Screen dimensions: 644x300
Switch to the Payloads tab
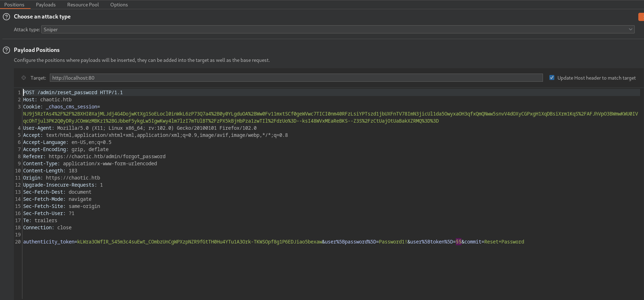point(46,5)
